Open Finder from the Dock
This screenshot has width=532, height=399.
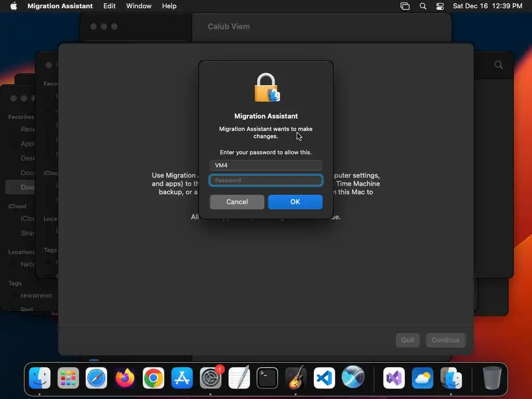[39, 378]
